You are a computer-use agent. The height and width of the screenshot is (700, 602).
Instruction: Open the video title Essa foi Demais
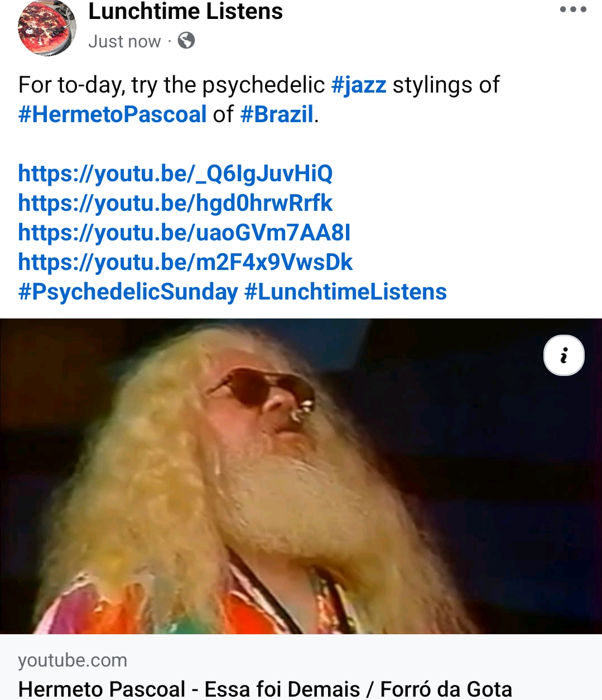pos(265,689)
